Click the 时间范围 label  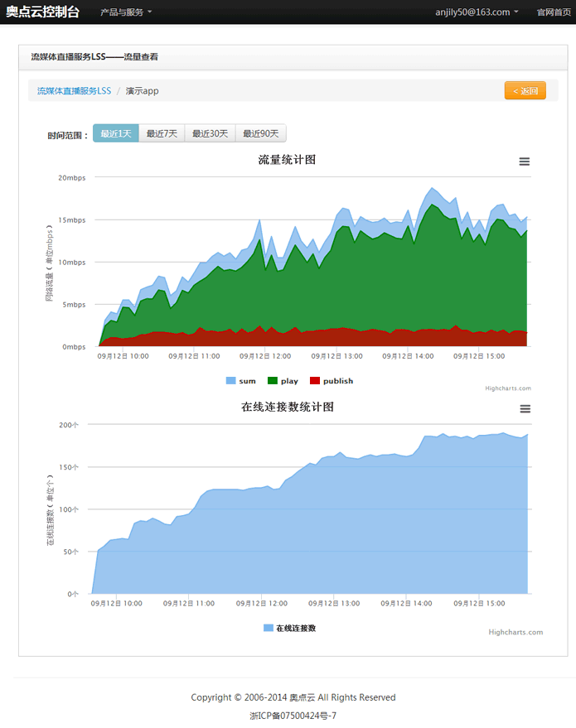tap(68, 136)
